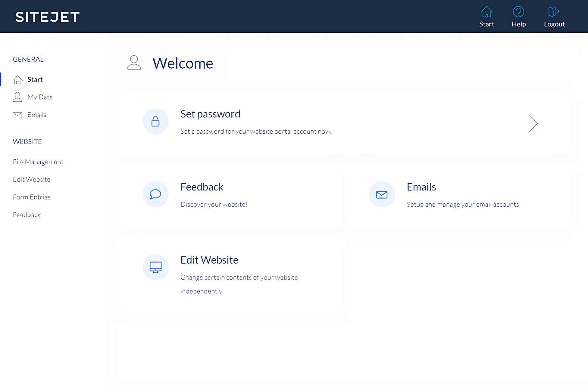Screen dimensions: 588x390
Task: Open Feedback from the Website section
Action: 27,215
